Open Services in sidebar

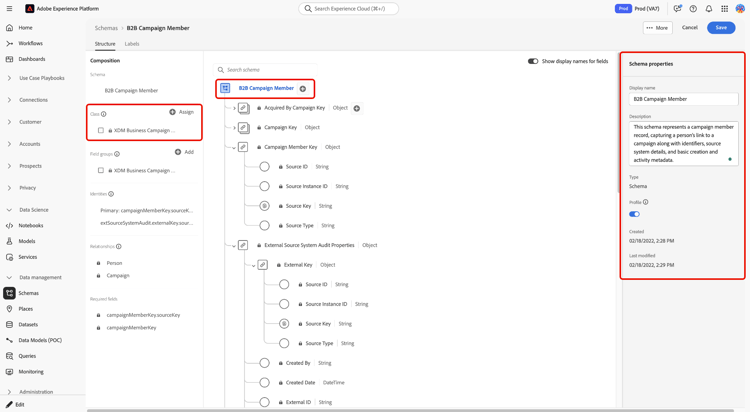(27, 257)
